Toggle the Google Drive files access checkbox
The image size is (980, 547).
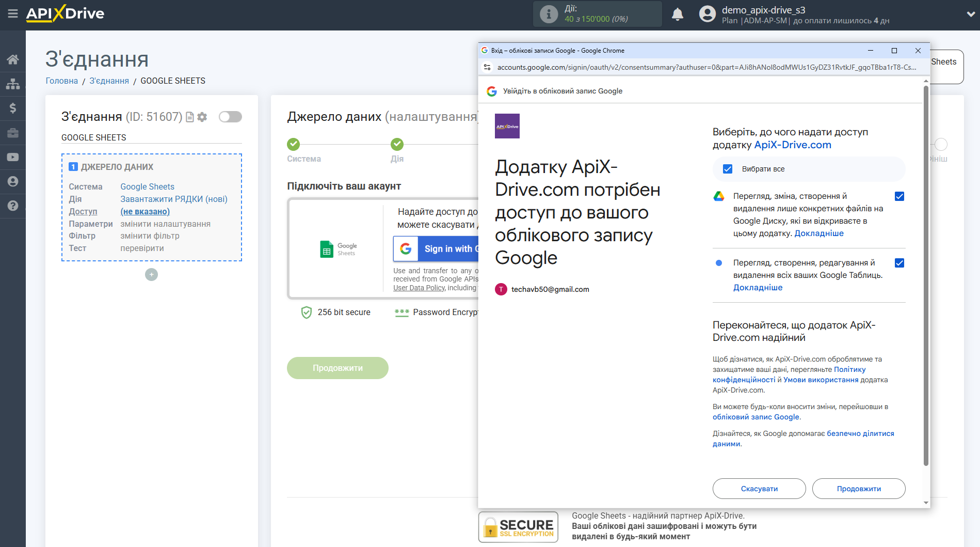pyautogui.click(x=899, y=196)
